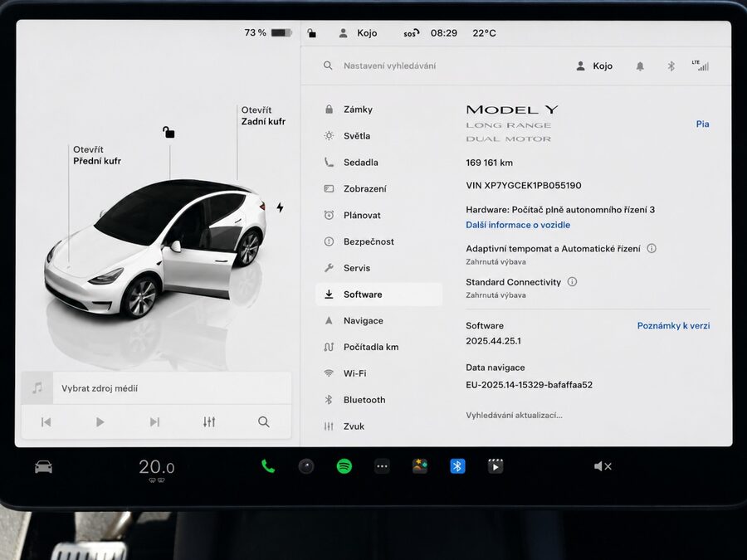Image resolution: width=747 pixels, height=560 pixels.
Task: Select the Software menu item
Action: [x=378, y=295]
